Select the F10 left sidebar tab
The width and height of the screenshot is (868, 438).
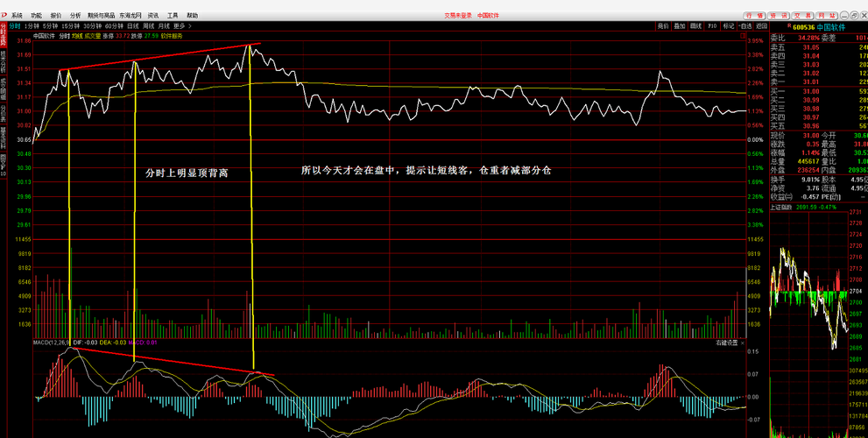tap(4, 165)
